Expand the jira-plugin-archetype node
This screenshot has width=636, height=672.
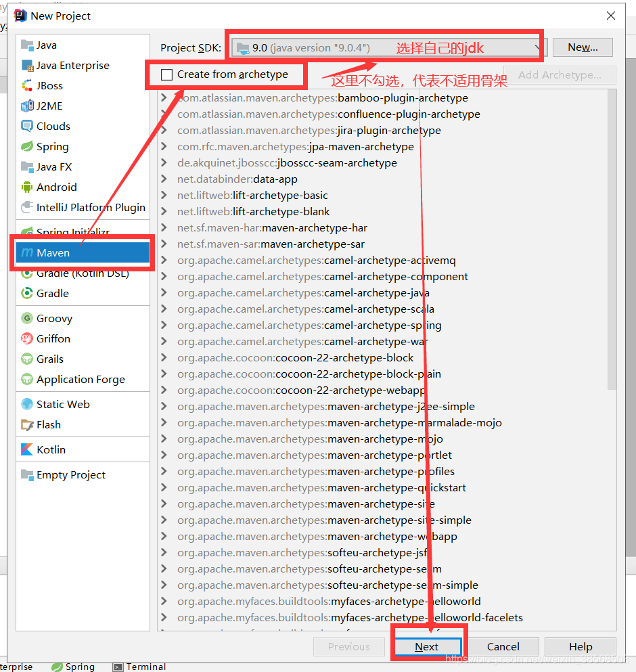164,131
